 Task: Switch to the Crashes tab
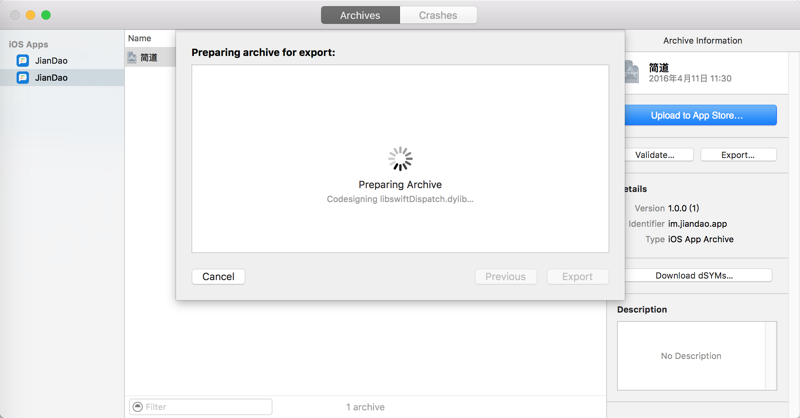438,15
